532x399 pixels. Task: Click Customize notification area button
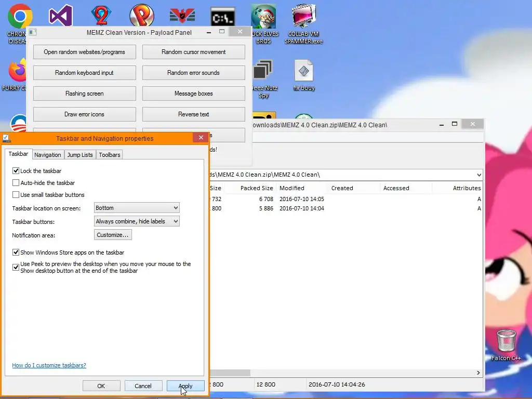point(113,235)
